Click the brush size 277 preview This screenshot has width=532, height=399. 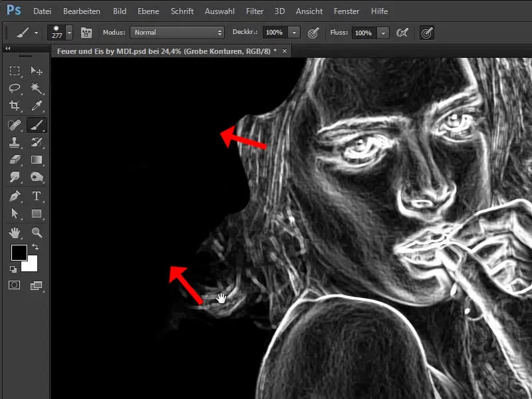tap(57, 33)
